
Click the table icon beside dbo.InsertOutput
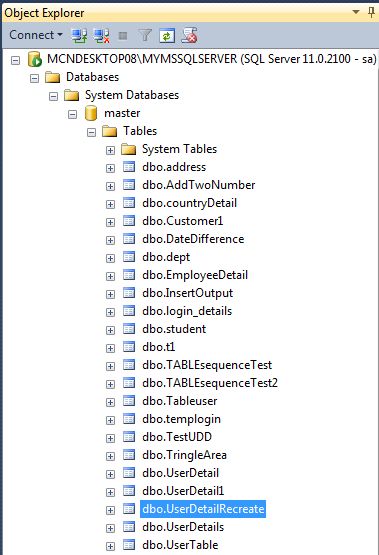pyautogui.click(x=129, y=293)
